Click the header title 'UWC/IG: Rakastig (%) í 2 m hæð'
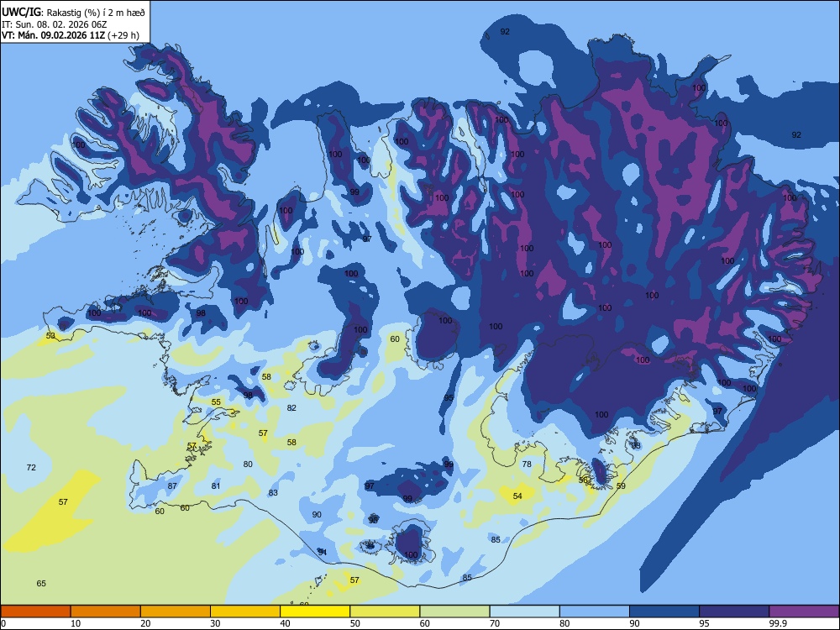 pos(73,13)
